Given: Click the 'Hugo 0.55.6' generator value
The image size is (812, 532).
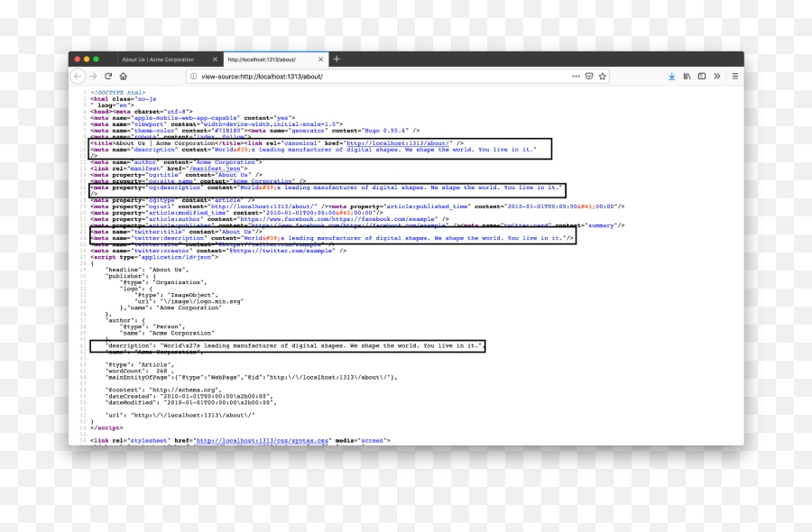Looking at the screenshot, I should point(386,131).
